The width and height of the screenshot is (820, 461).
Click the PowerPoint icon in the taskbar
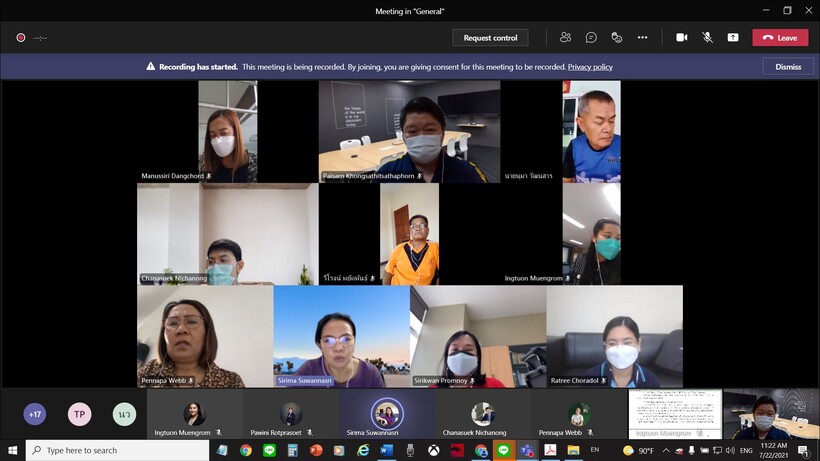(x=317, y=451)
